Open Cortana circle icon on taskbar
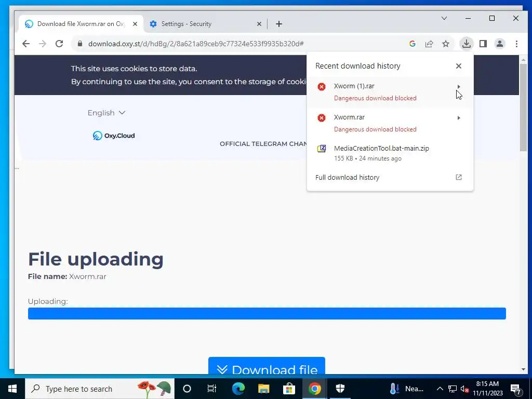This screenshot has height=399, width=532. [x=187, y=389]
